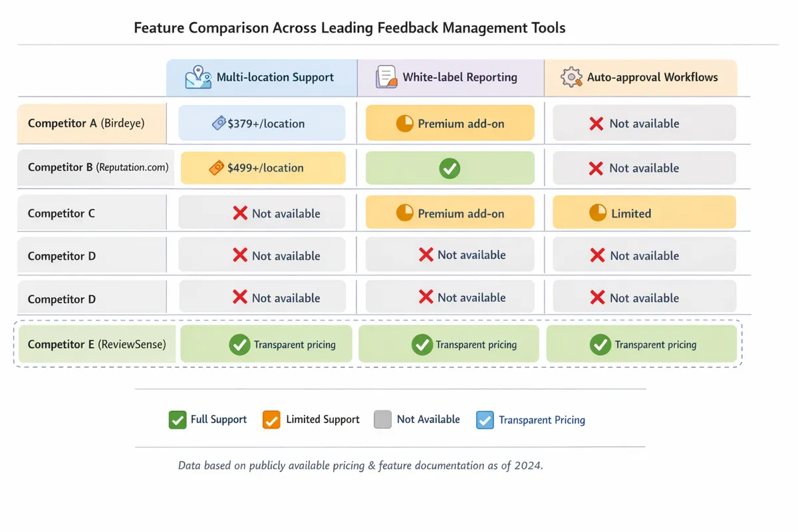Click the Multi-location Support map pin icon
Screen dimensions: 798x532
point(198,77)
